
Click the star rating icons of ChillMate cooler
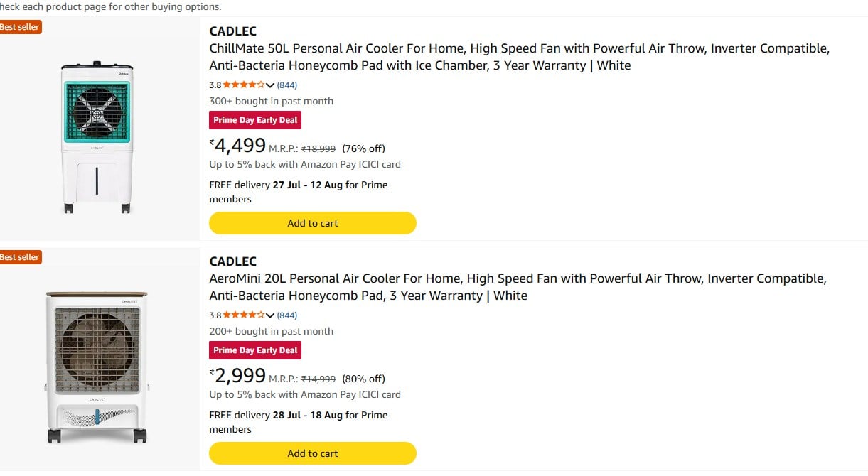(x=244, y=85)
